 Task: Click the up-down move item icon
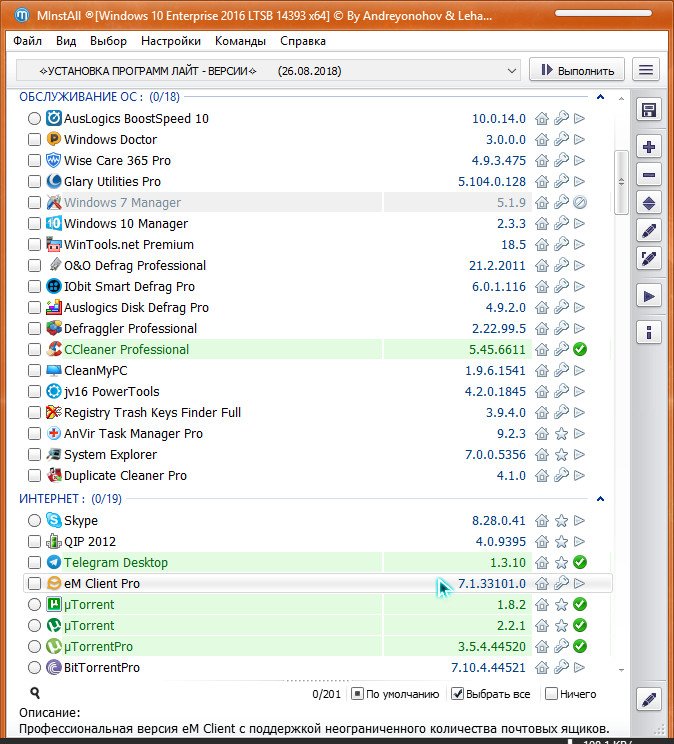pyautogui.click(x=648, y=203)
